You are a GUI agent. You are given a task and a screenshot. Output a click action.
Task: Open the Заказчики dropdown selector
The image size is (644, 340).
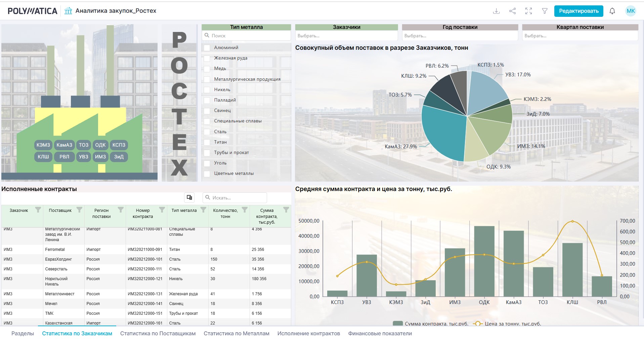click(346, 36)
